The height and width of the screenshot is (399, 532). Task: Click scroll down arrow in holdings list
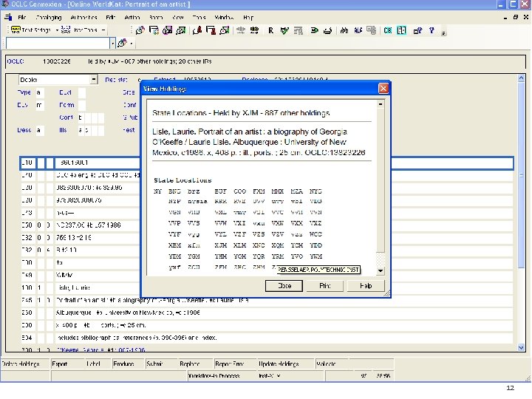point(381,270)
